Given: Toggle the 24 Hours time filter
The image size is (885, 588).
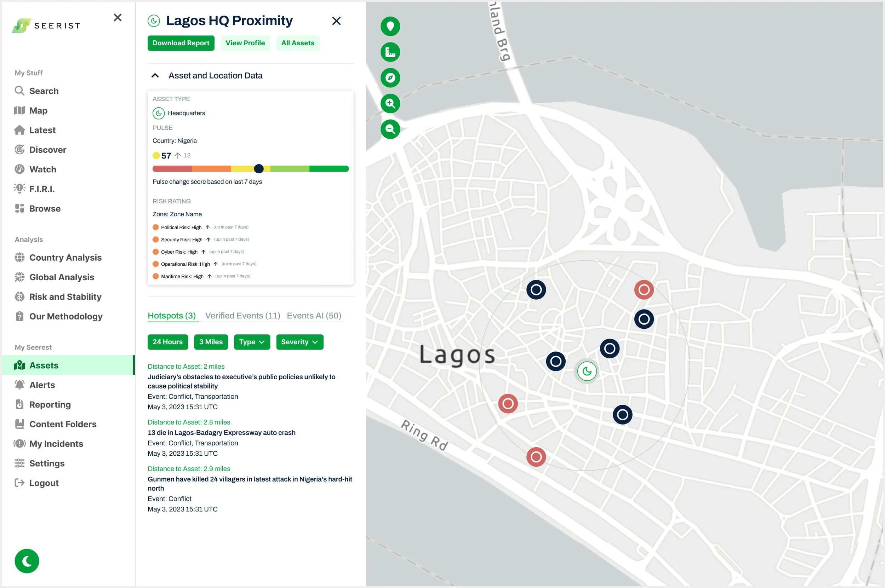Looking at the screenshot, I should coord(167,342).
